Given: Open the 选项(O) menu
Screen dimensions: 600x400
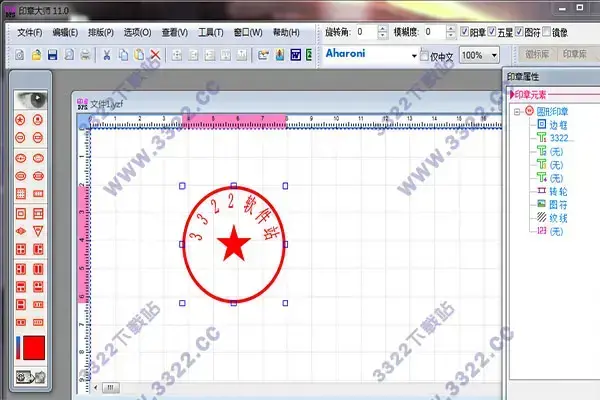Looking at the screenshot, I should tap(137, 33).
